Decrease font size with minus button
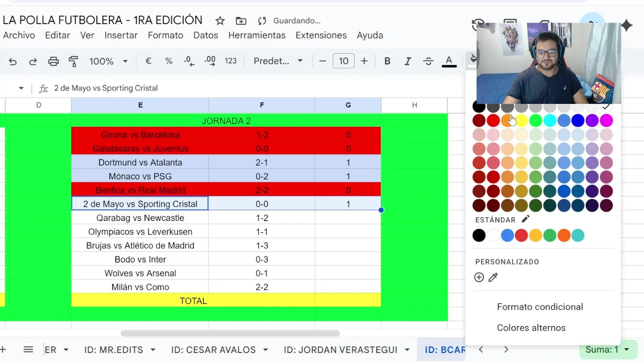This screenshot has width=644, height=362. [x=323, y=61]
